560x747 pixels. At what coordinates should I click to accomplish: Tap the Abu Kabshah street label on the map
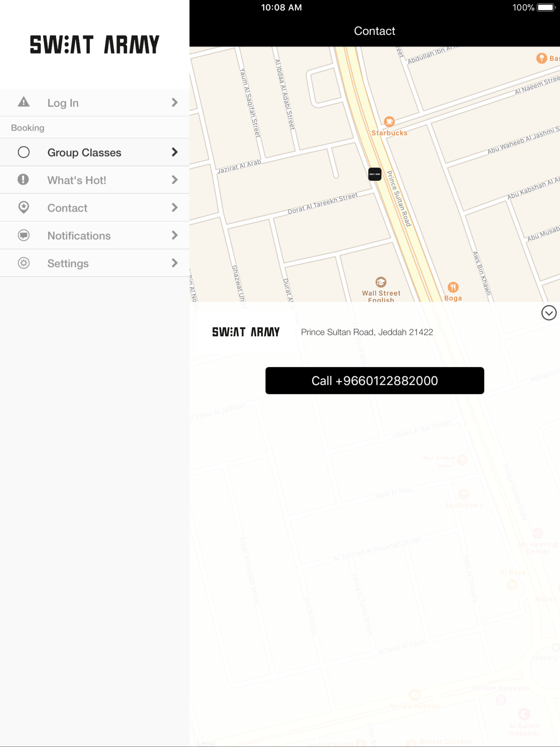pos(533,188)
